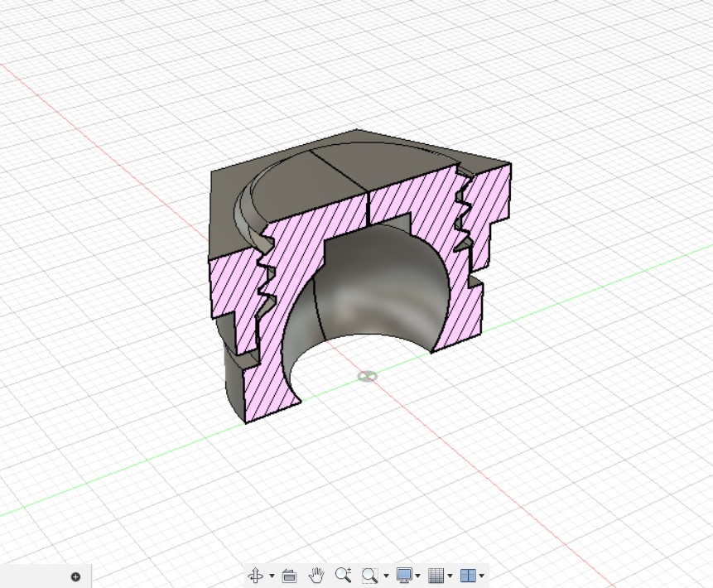This screenshot has height=588, width=713.
Task: Expand the Grid and Snaps dropdown arrow
Action: pos(450,576)
